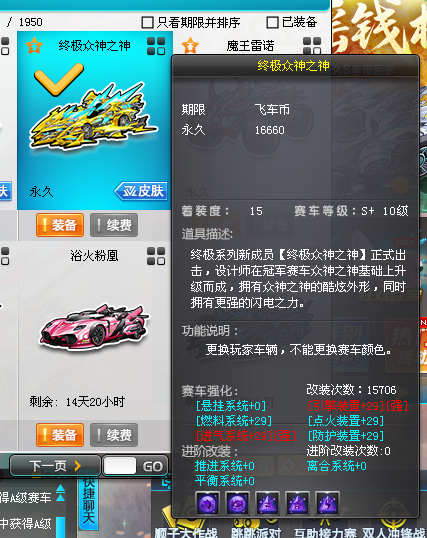Click the star icon beside 魔王雷诺

(190, 45)
